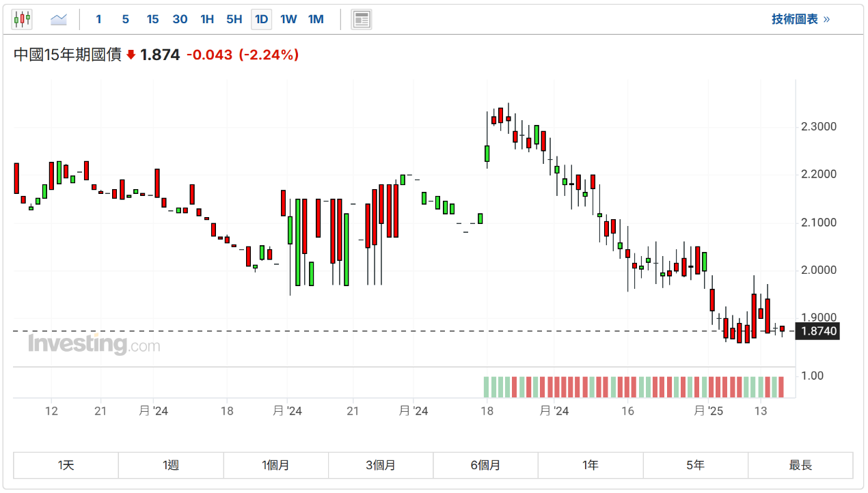Image resolution: width=868 pixels, height=493 pixels.
Task: Set interval to 5H
Action: tap(234, 19)
